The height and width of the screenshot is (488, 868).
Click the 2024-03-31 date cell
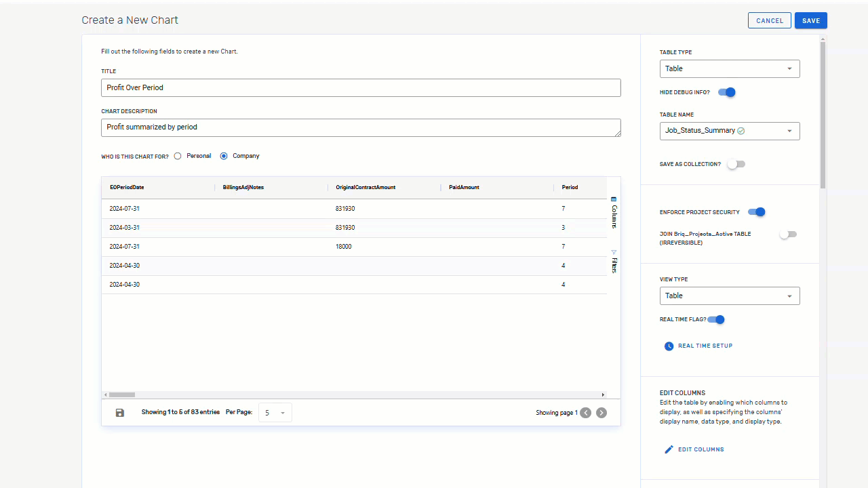(125, 228)
